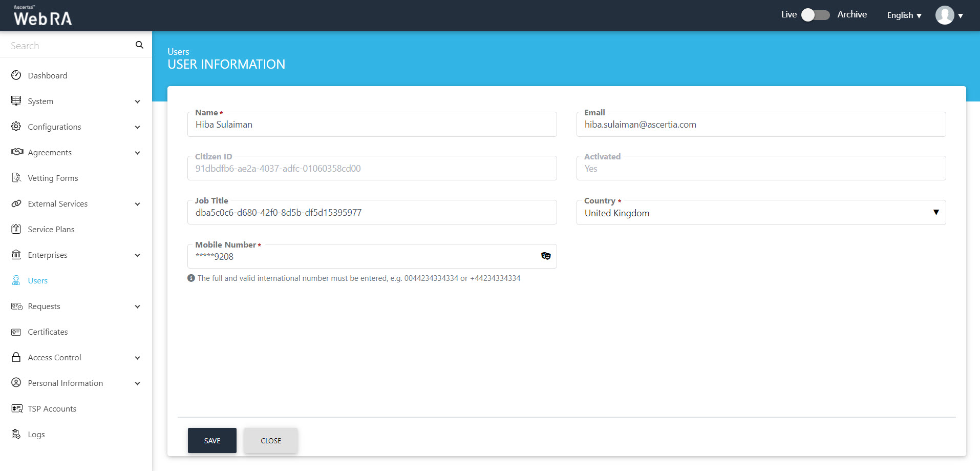
Task: Click the Job Title input field
Action: 372,213
